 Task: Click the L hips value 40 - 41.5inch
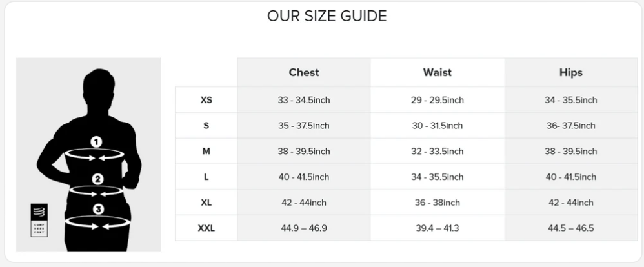571,177
